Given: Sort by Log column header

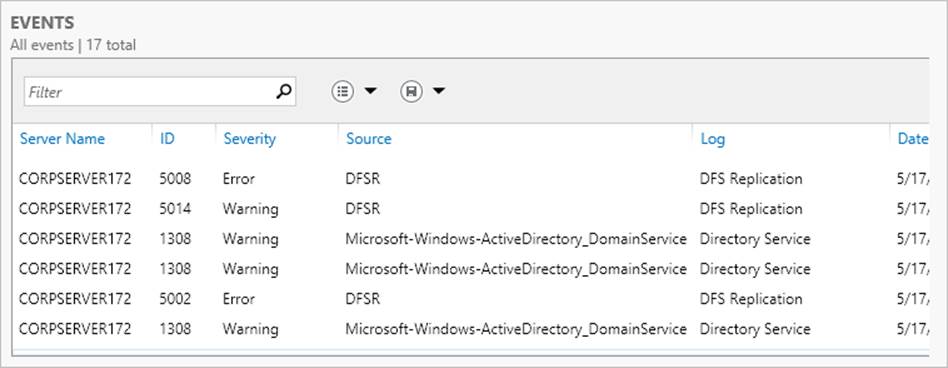Looking at the screenshot, I should [713, 140].
